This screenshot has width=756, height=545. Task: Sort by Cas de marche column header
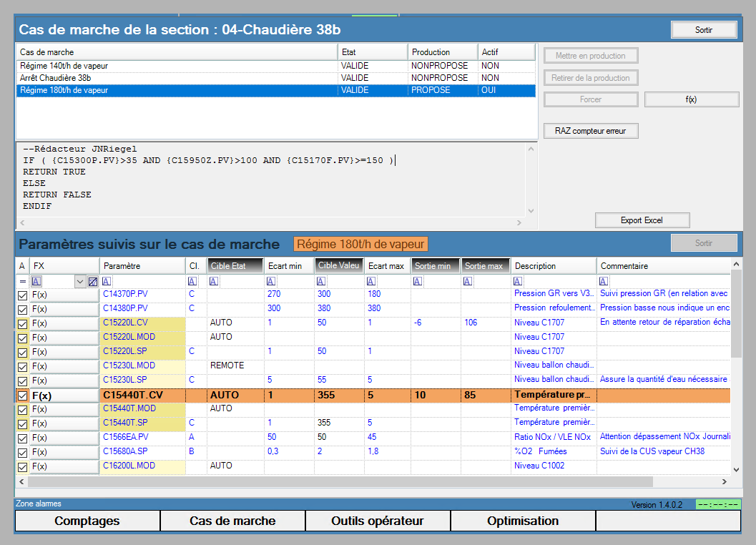coord(177,52)
